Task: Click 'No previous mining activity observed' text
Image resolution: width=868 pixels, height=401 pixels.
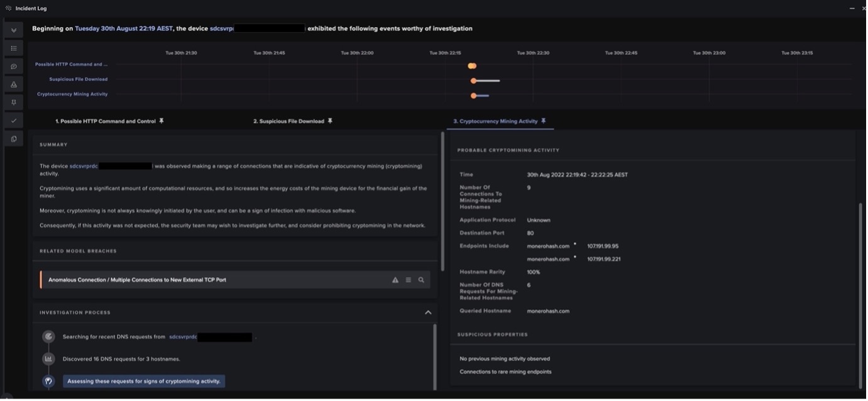Action: tap(505, 359)
